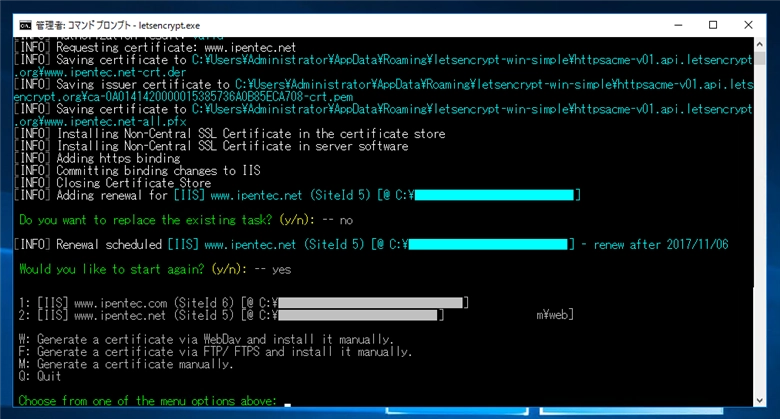
Task: Click option 1 www.ipentec.com (SiteId 6)
Action: coord(244,303)
